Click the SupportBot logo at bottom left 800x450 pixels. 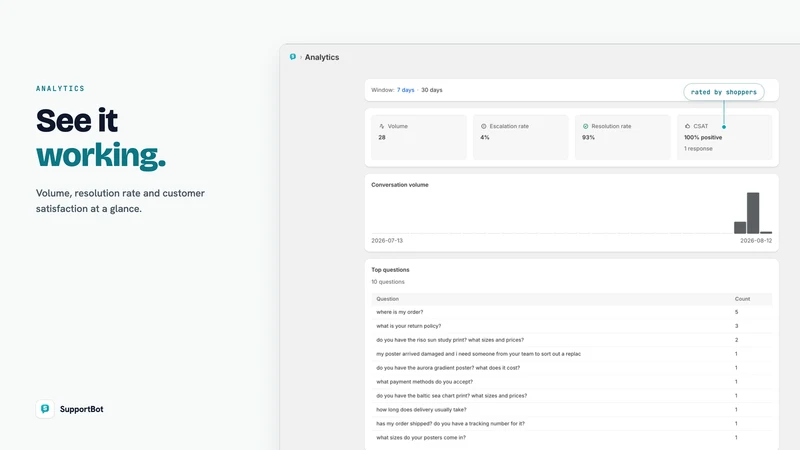45,409
